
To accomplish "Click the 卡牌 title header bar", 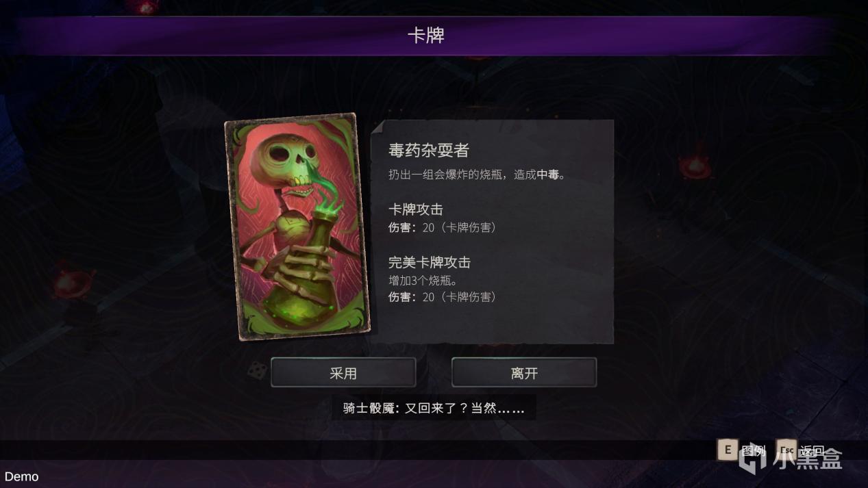I will pyautogui.click(x=426, y=36).
